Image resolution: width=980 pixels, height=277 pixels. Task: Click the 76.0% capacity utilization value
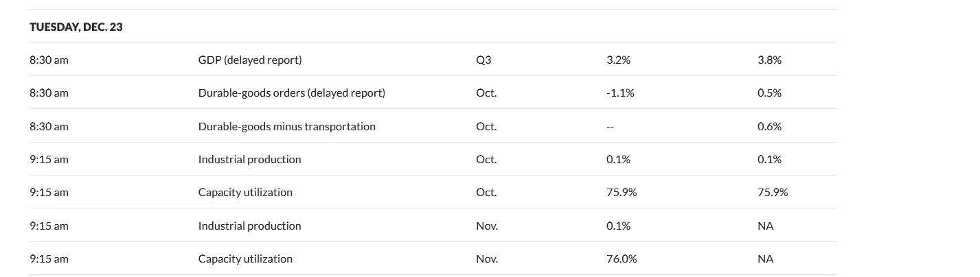coord(622,258)
